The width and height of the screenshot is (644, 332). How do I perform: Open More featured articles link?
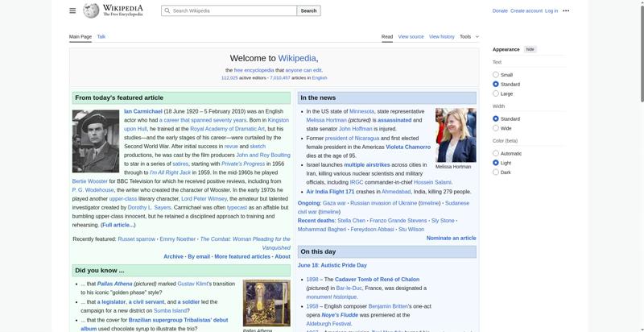242,256
